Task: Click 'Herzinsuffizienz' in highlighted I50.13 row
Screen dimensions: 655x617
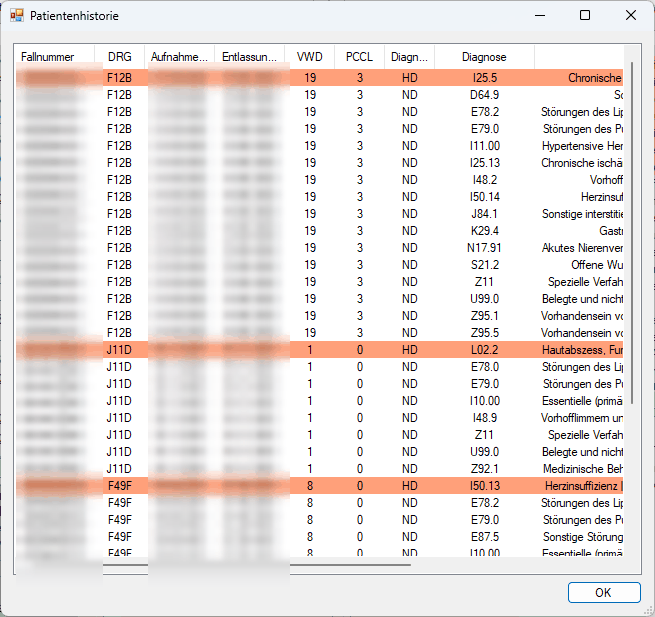Action: pyautogui.click(x=581, y=486)
